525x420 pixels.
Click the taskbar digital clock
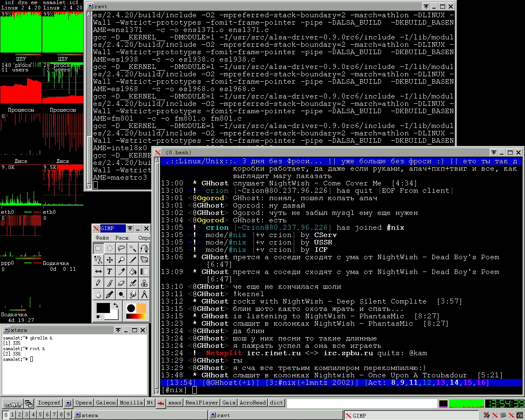504,404
